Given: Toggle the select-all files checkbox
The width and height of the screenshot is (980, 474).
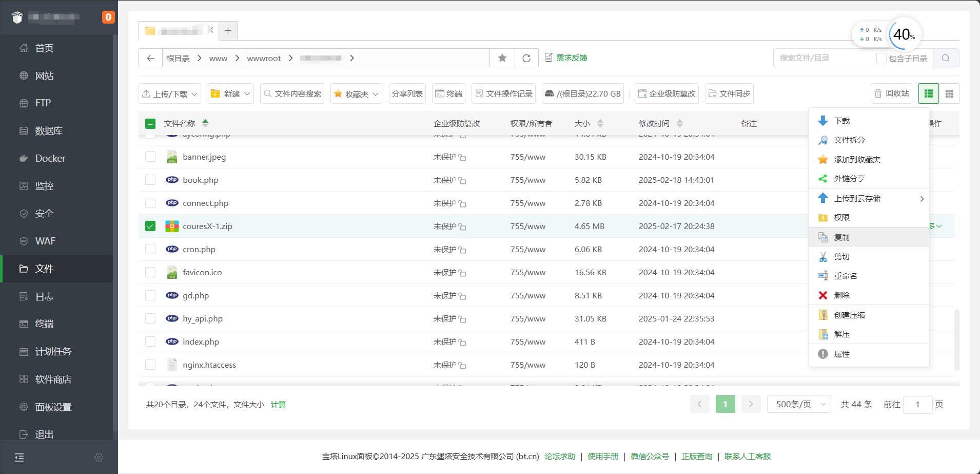Looking at the screenshot, I should (150, 124).
